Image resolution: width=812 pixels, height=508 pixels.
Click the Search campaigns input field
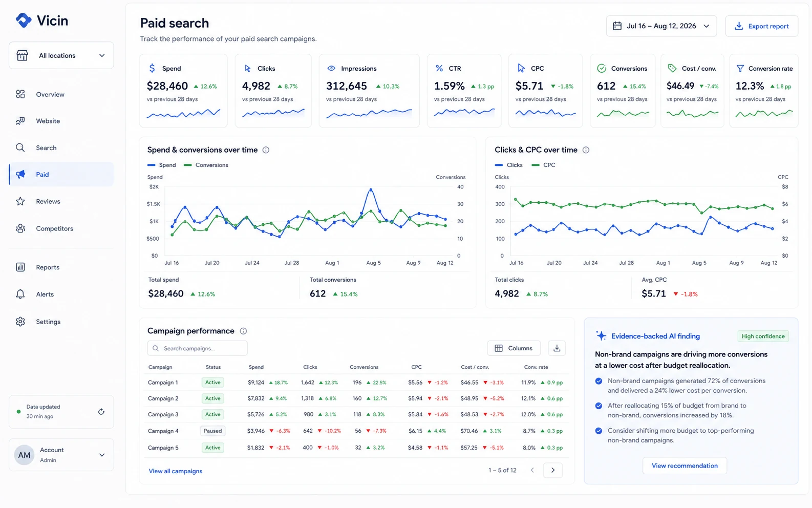pyautogui.click(x=198, y=348)
